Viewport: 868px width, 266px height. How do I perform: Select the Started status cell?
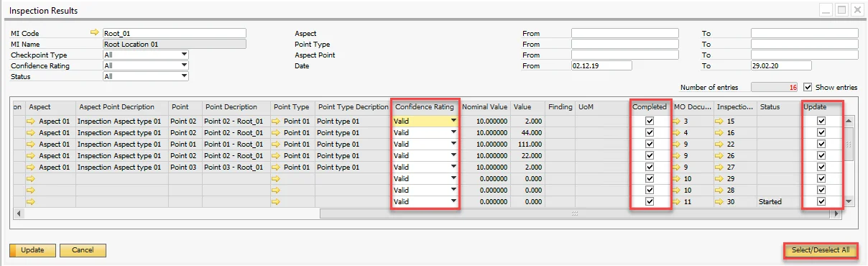point(779,202)
